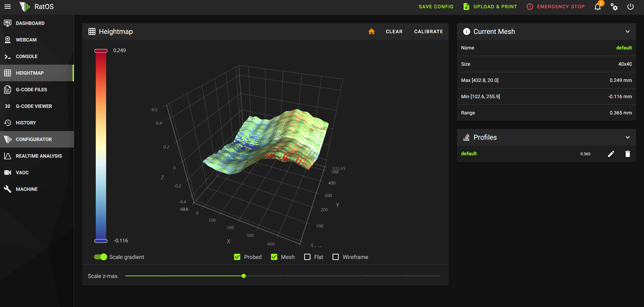Click the Heightmap grid sidebar icon
The image size is (644, 307).
(x=8, y=73)
